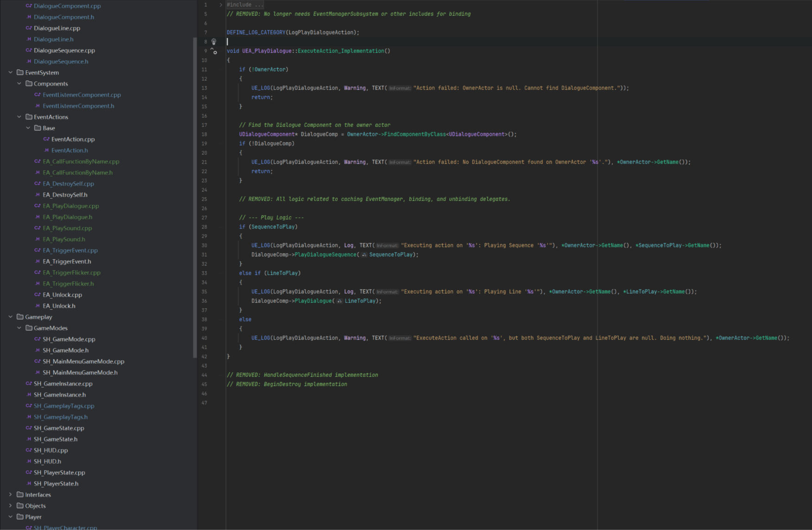Image resolution: width=812 pixels, height=530 pixels.
Task: Open DialogueSequence.cpp in the tree
Action: tap(64, 50)
